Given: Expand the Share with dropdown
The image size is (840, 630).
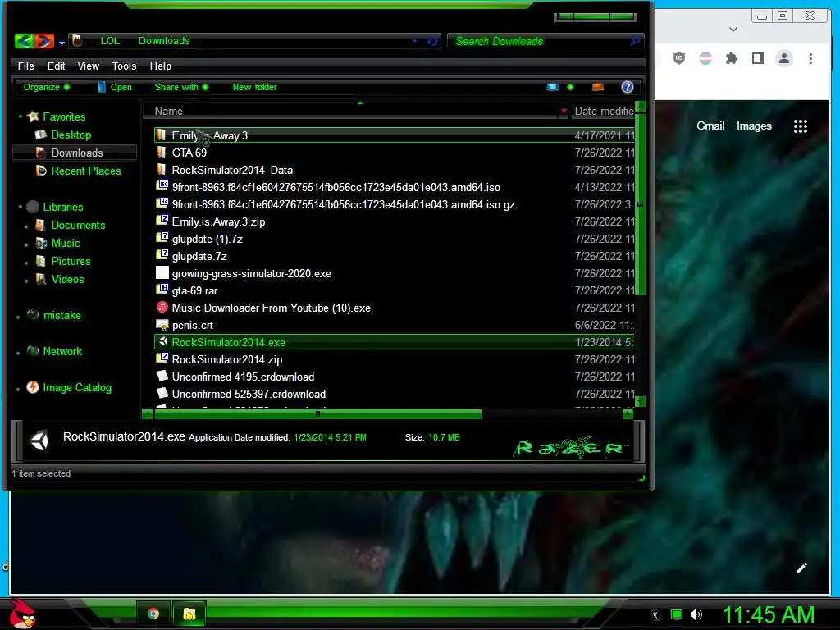Looking at the screenshot, I should click(181, 87).
